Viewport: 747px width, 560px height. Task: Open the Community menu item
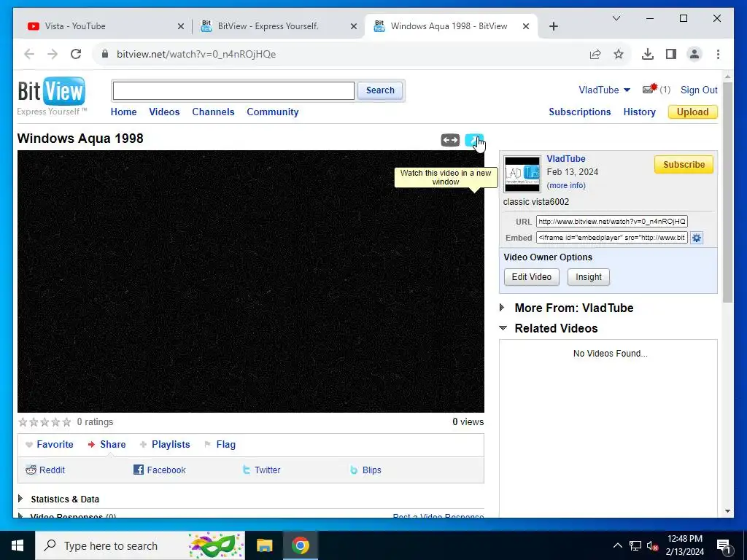pos(273,112)
